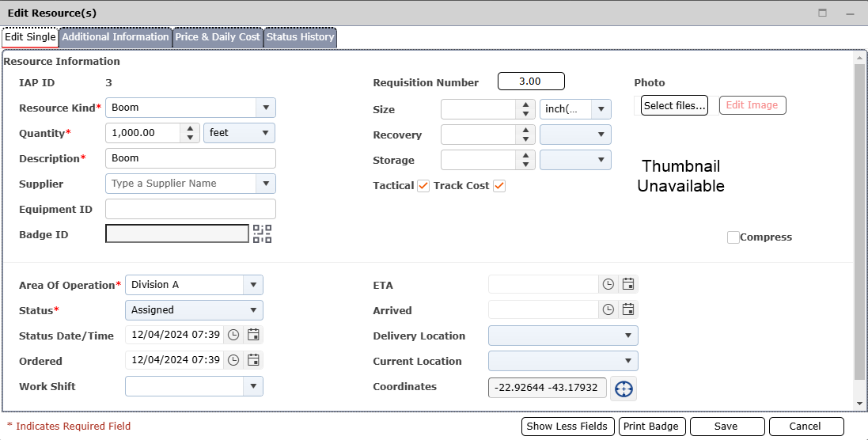Decrease Quantity with down arrow
The image size is (868, 440).
(190, 137)
